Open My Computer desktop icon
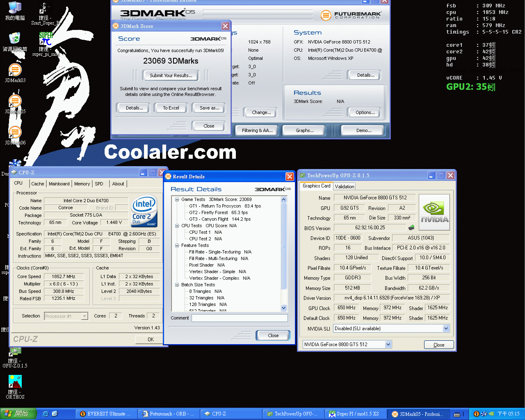525x420 pixels. click(15, 11)
